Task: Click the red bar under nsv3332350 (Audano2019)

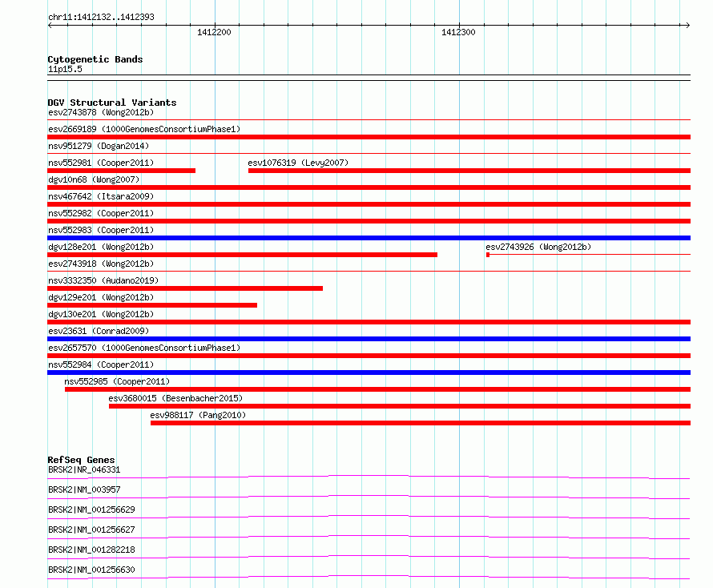Action: [x=185, y=288]
